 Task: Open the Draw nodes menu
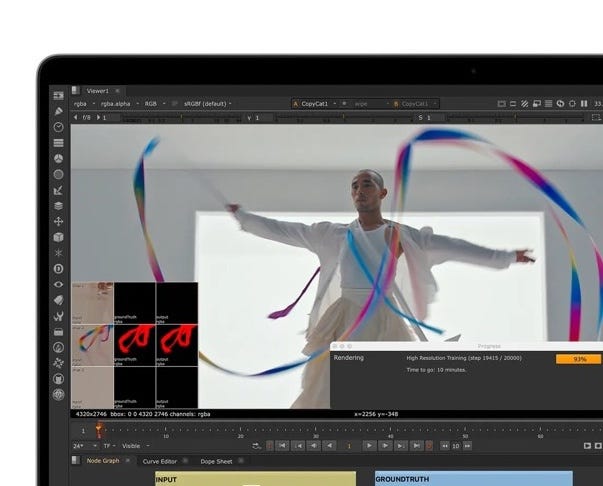click(58, 112)
